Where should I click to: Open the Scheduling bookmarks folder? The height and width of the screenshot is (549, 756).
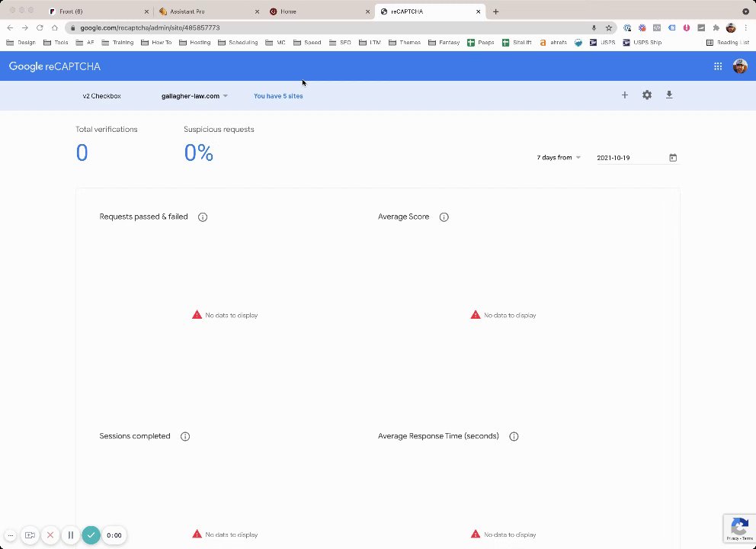point(238,43)
